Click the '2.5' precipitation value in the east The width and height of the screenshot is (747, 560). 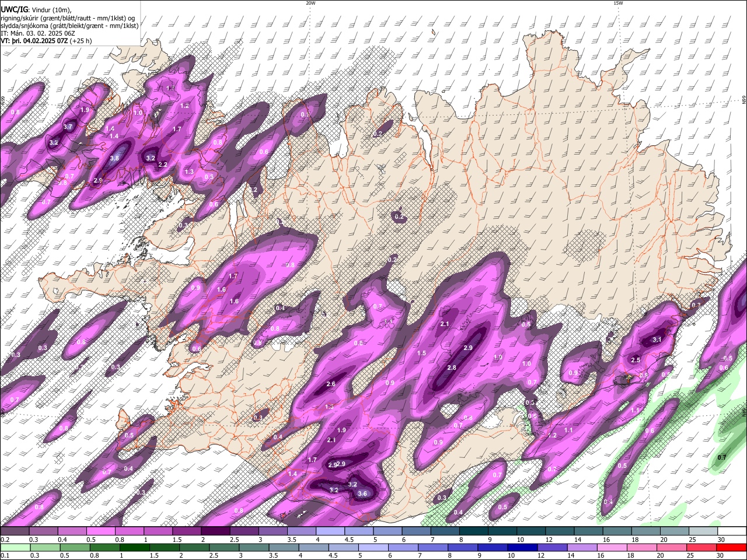click(636, 360)
